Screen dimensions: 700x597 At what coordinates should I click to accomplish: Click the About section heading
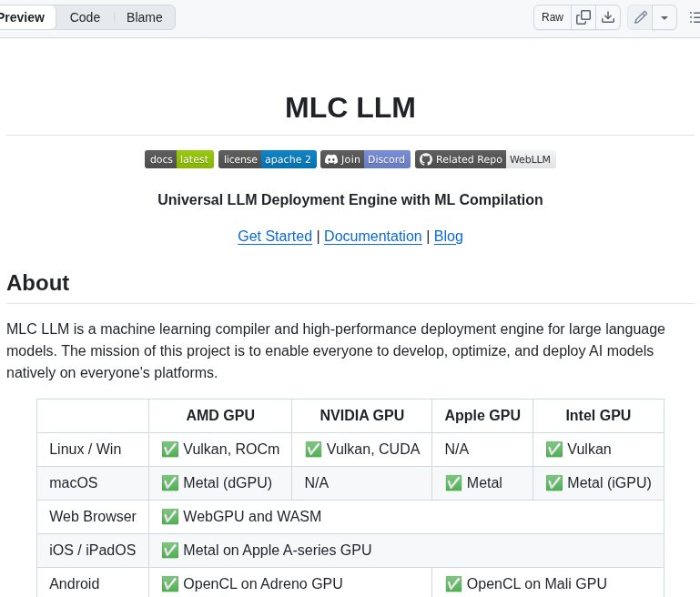pyautogui.click(x=38, y=282)
